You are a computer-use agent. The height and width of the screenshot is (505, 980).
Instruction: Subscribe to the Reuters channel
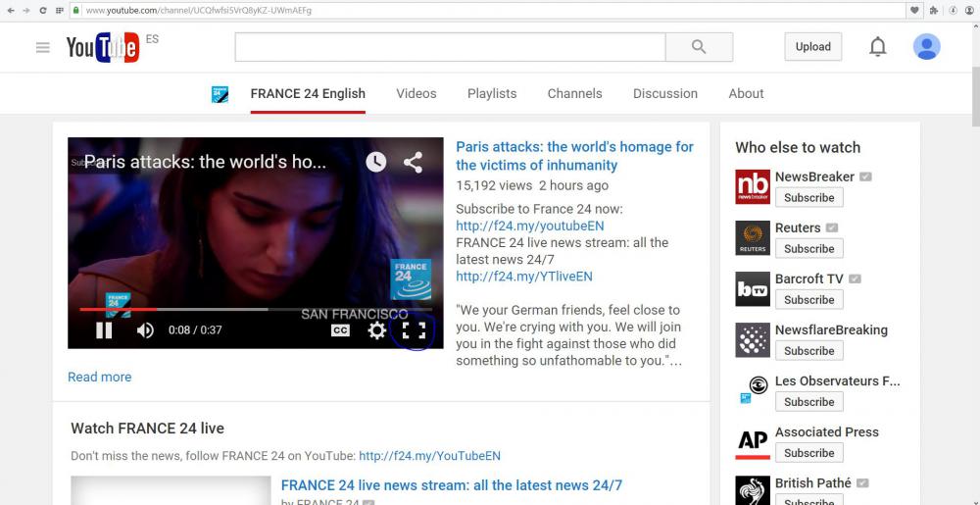coord(808,249)
